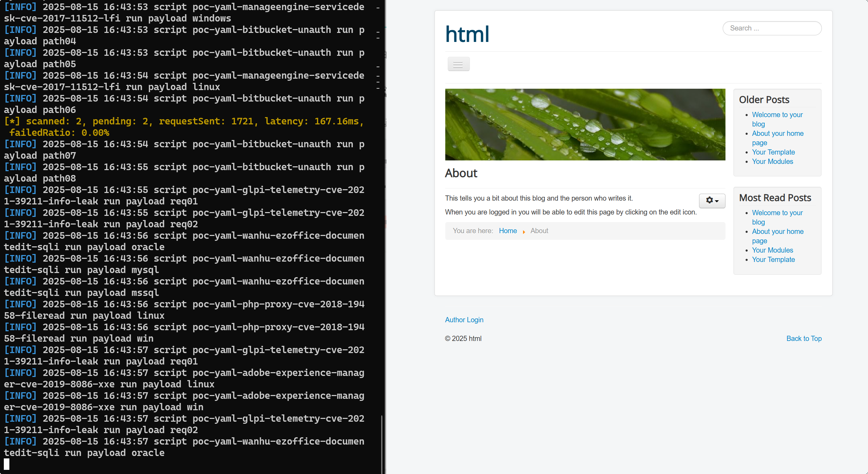Select Your Modules under Most Read Posts
The height and width of the screenshot is (474, 868).
(772, 250)
